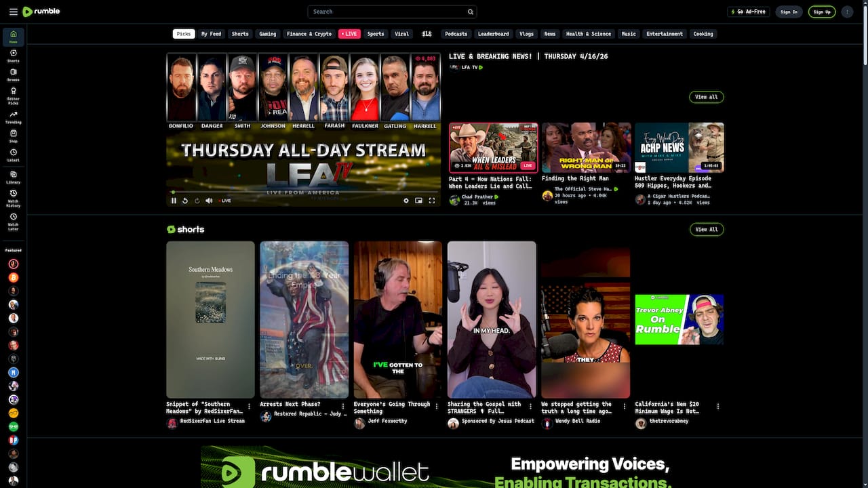
Task: Open the Music tab
Action: pos(629,34)
